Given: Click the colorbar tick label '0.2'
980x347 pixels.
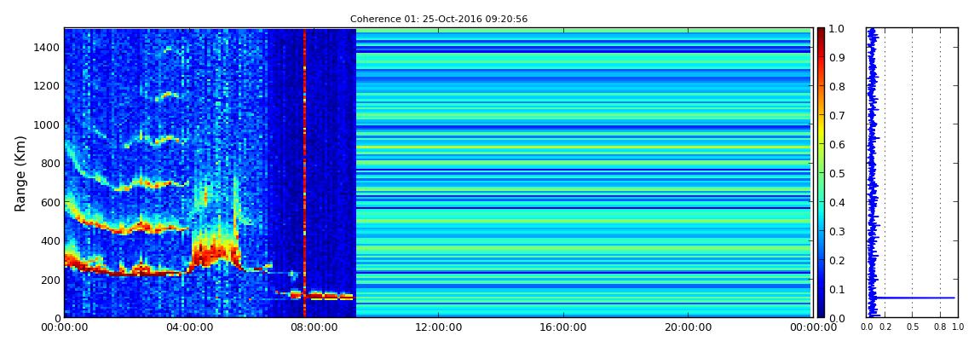Looking at the screenshot, I should (837, 260).
